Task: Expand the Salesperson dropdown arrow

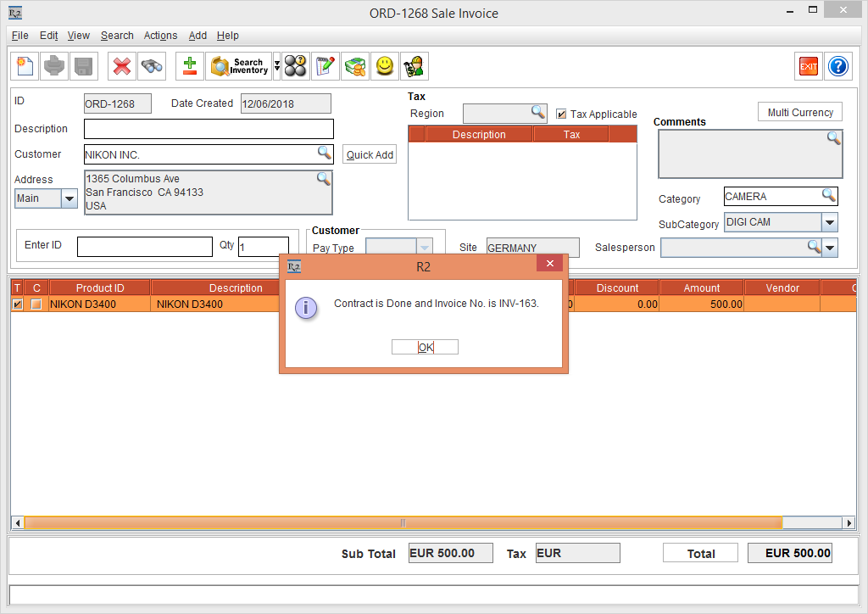Action: coord(830,248)
